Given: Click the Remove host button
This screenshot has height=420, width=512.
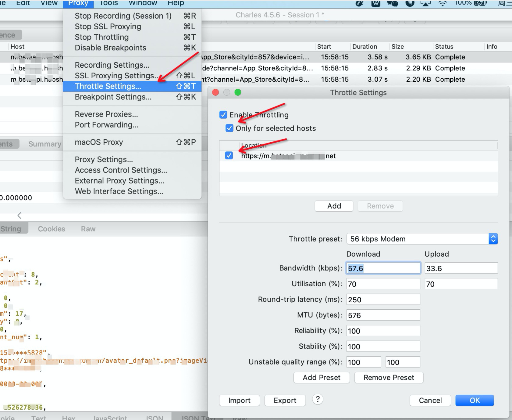Looking at the screenshot, I should coord(380,206).
